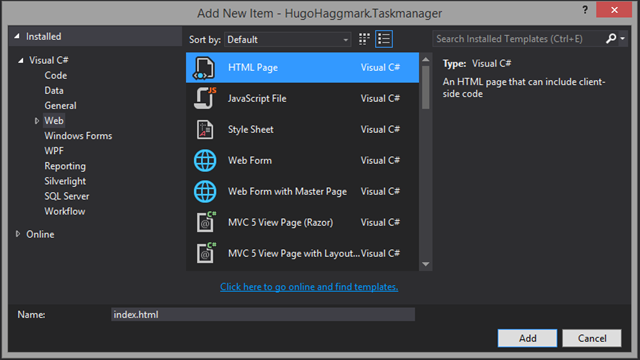
Task: Click the Search Installed Templates field
Action: (518, 39)
